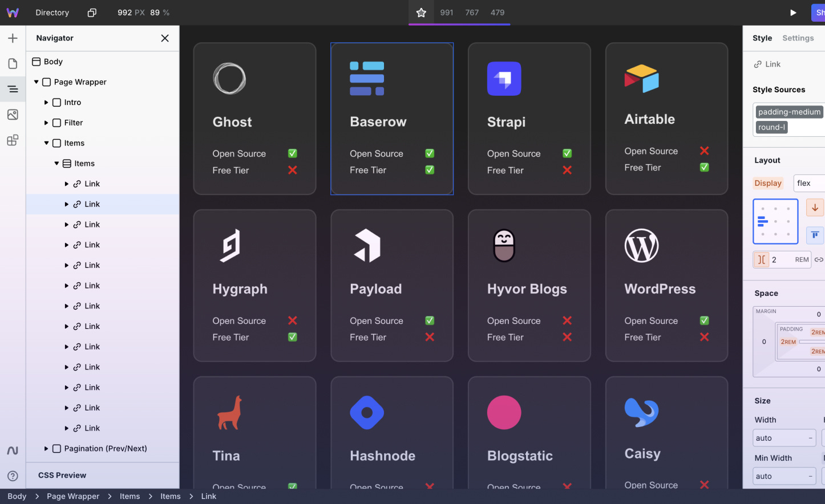825x504 pixels.
Task: Expand the highlighted Link node
Action: (67, 204)
